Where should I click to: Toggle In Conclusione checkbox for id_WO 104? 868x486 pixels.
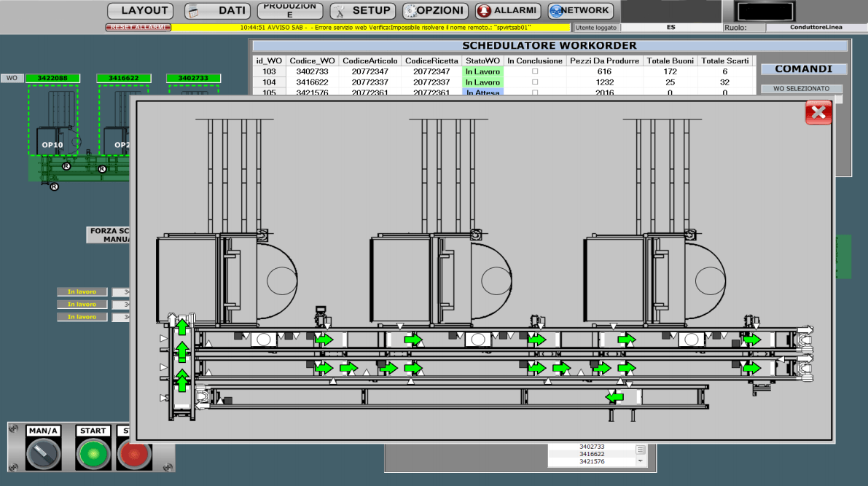(x=535, y=82)
